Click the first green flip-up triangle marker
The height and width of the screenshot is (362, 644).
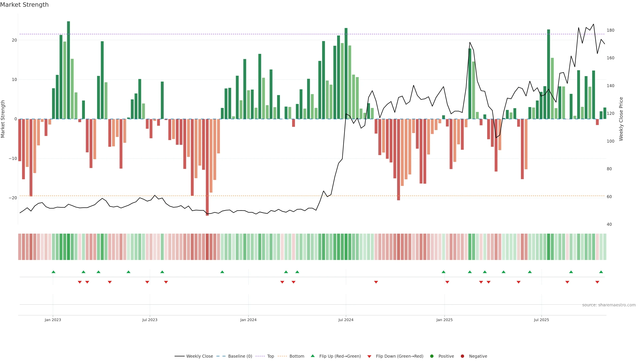(x=53, y=272)
